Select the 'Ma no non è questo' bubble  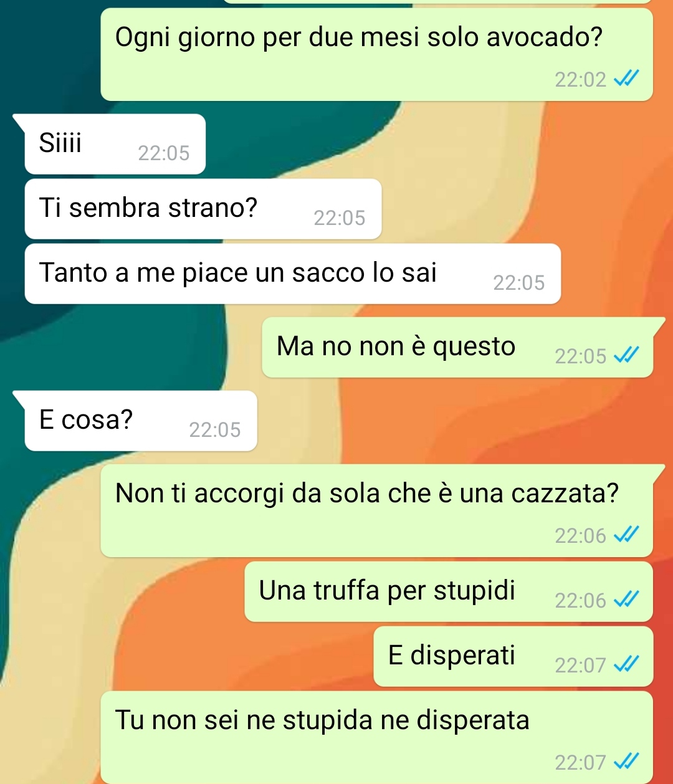tap(457, 347)
